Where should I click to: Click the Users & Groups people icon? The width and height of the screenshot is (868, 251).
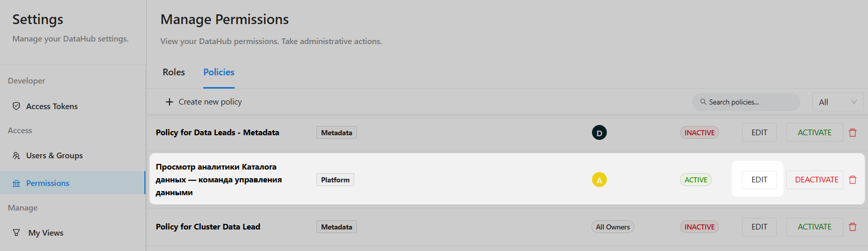click(x=16, y=155)
